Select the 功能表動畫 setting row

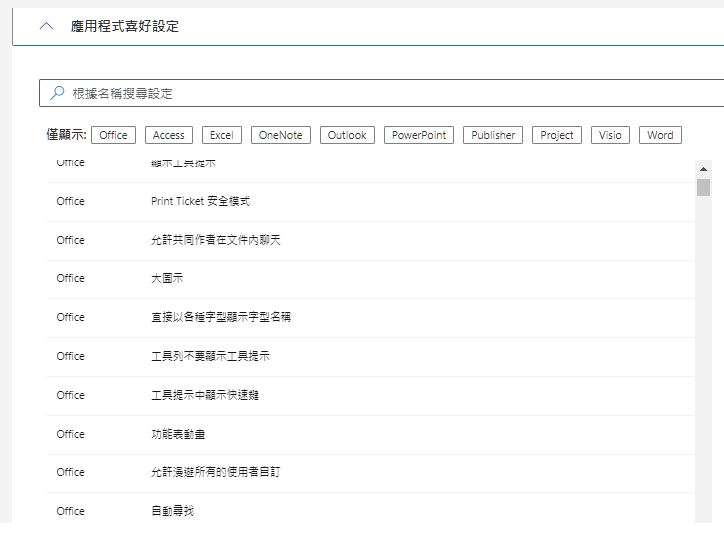[x=178, y=434]
